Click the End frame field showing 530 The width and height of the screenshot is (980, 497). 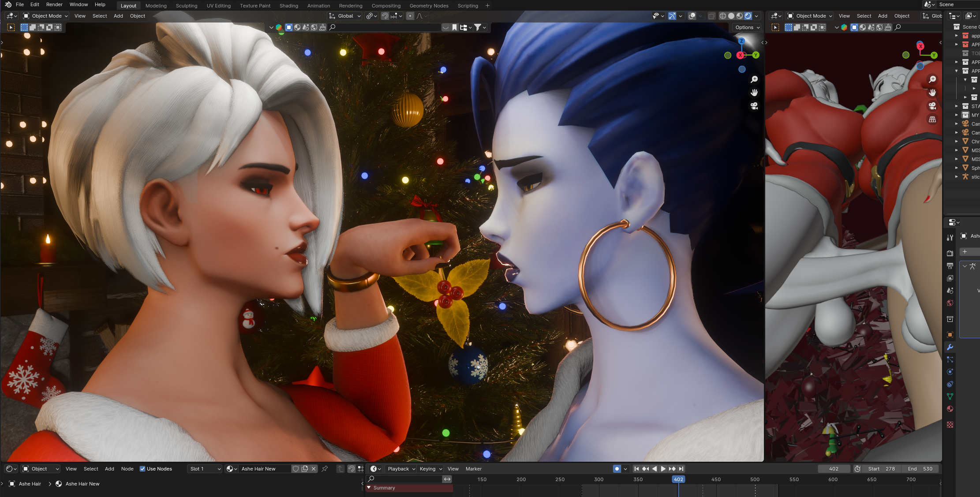(x=920, y=469)
